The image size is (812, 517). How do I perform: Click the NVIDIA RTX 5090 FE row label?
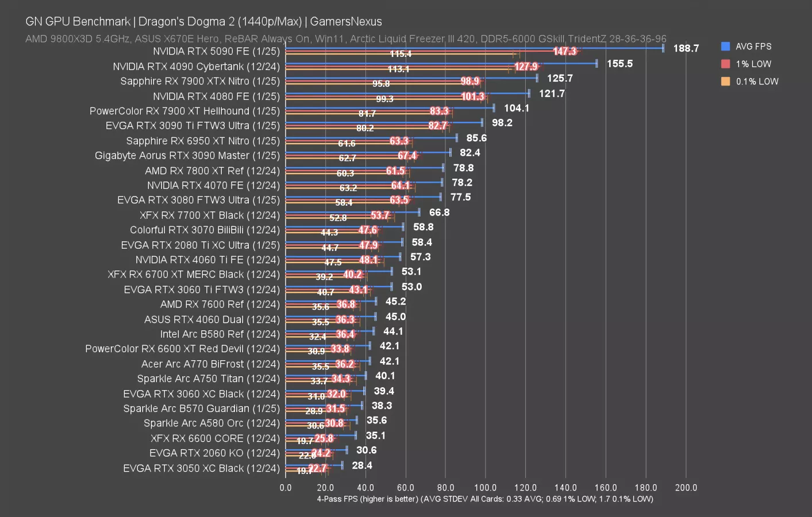(x=216, y=51)
